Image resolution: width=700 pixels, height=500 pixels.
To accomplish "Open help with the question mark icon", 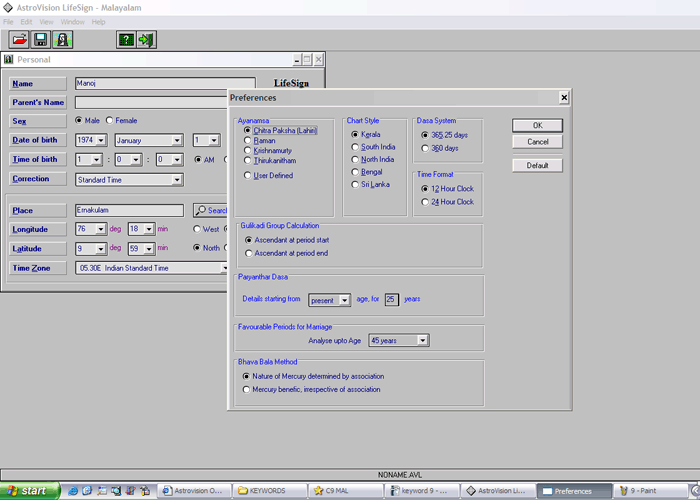I will pos(126,40).
